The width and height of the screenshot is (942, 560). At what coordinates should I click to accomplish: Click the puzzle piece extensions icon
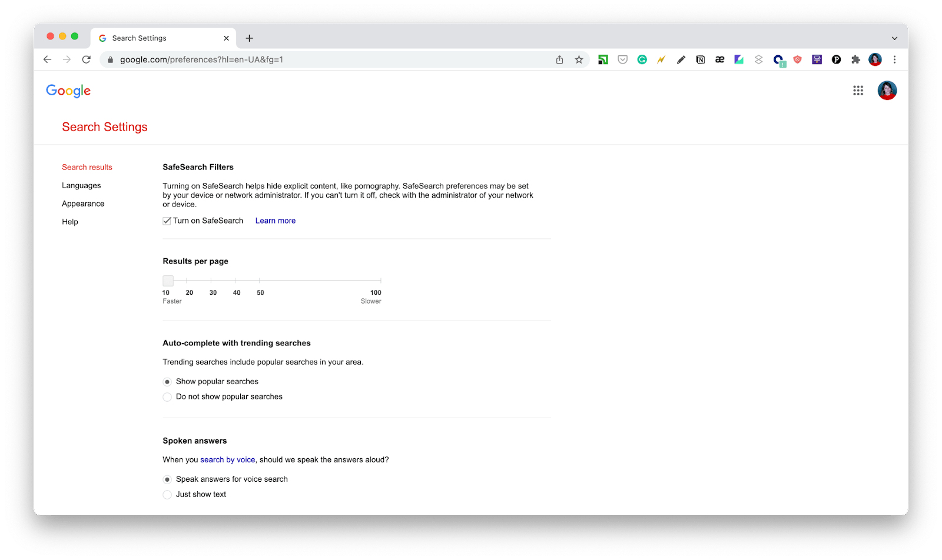point(855,59)
